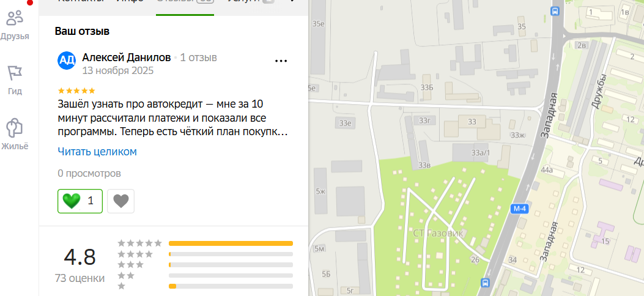Select the four-star rating distribution bar
Screen dimensions: 644x296
[x=231, y=254]
